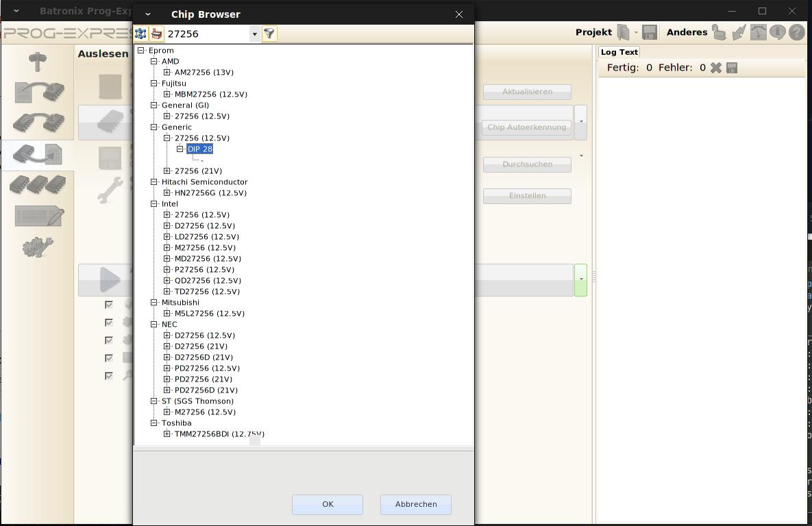Click the Einstellen button
Screen dimensions: 812x526
(527, 196)
